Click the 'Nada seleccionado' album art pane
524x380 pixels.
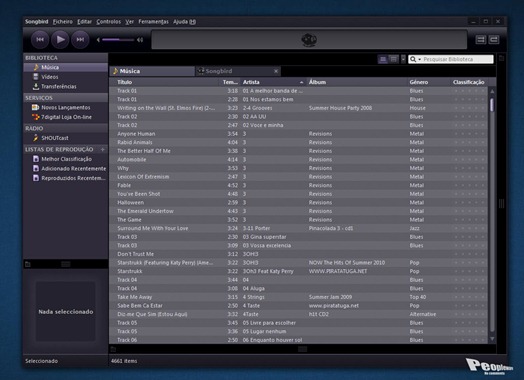[x=66, y=311]
